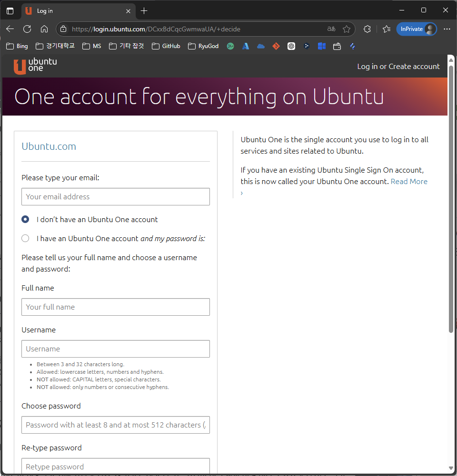This screenshot has height=476, width=457.
Task: Click the Username input field
Action: (x=116, y=349)
